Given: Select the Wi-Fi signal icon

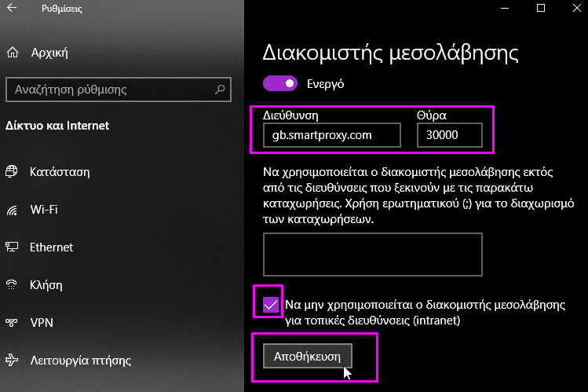Looking at the screenshot, I should coord(12,209).
